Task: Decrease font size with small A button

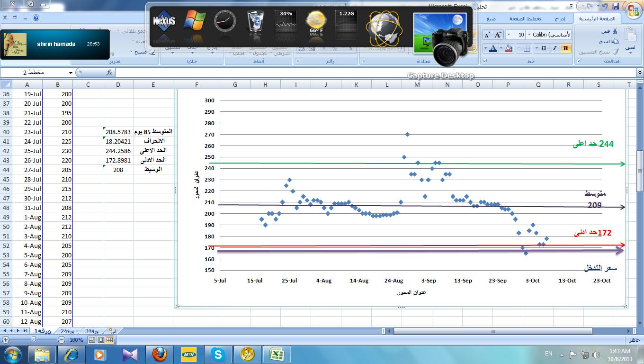Action: click(487, 35)
